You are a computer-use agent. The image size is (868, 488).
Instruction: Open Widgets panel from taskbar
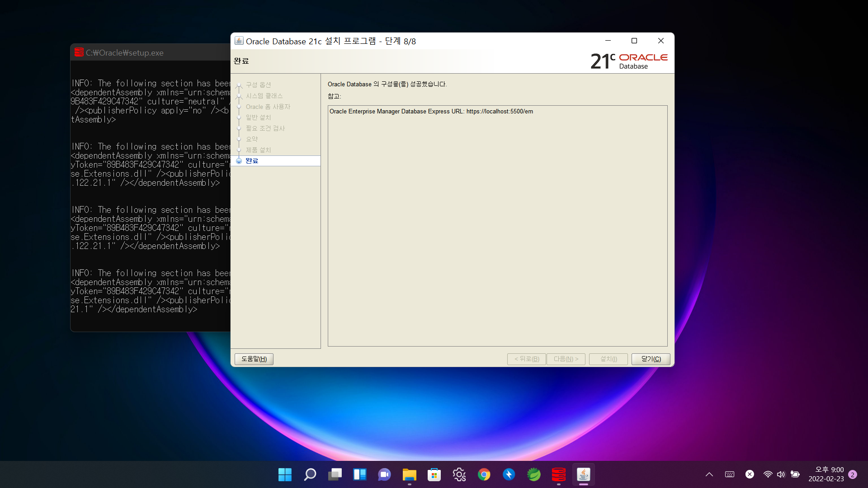coord(360,474)
